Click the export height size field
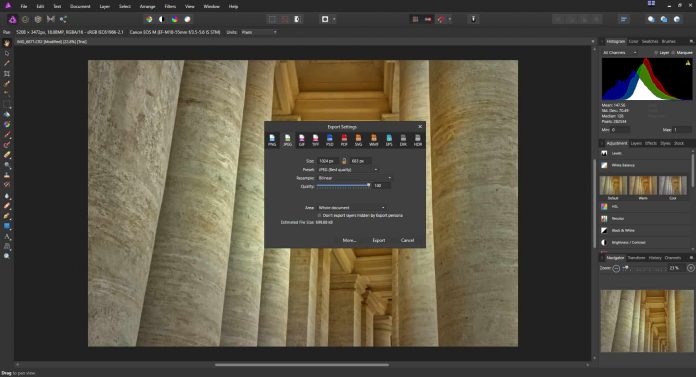 click(360, 161)
